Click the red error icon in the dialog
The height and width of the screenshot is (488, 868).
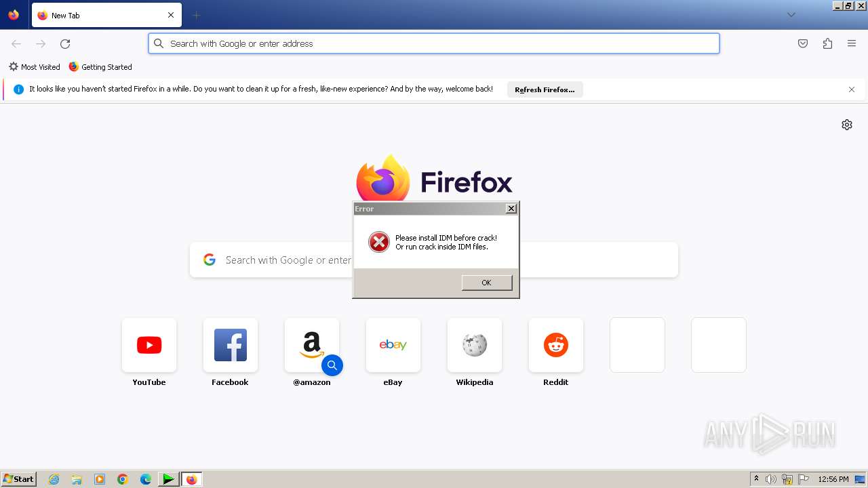pos(378,242)
